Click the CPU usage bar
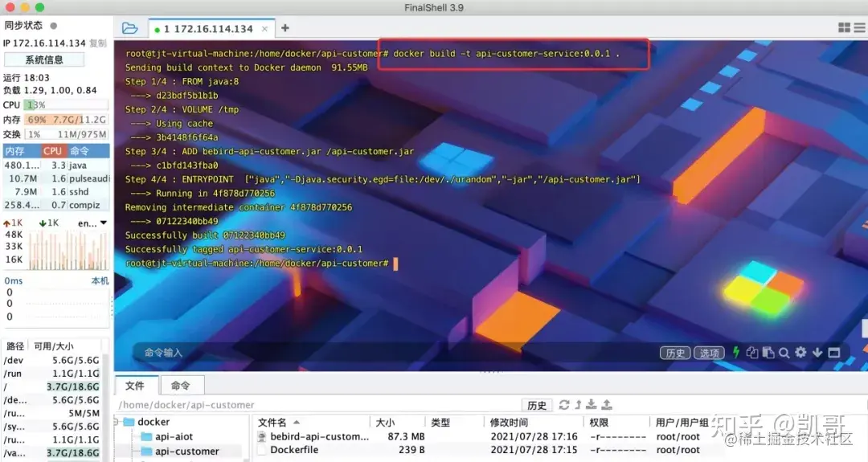The height and width of the screenshot is (462, 868). point(66,104)
